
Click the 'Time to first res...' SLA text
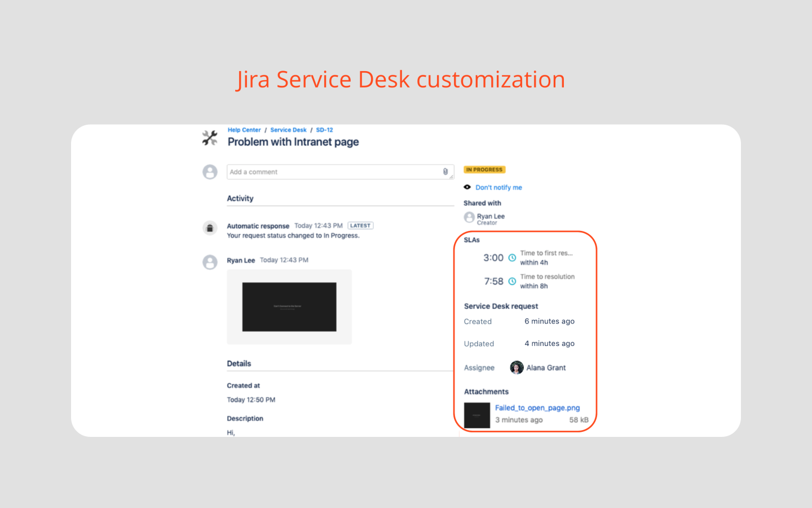[546, 253]
